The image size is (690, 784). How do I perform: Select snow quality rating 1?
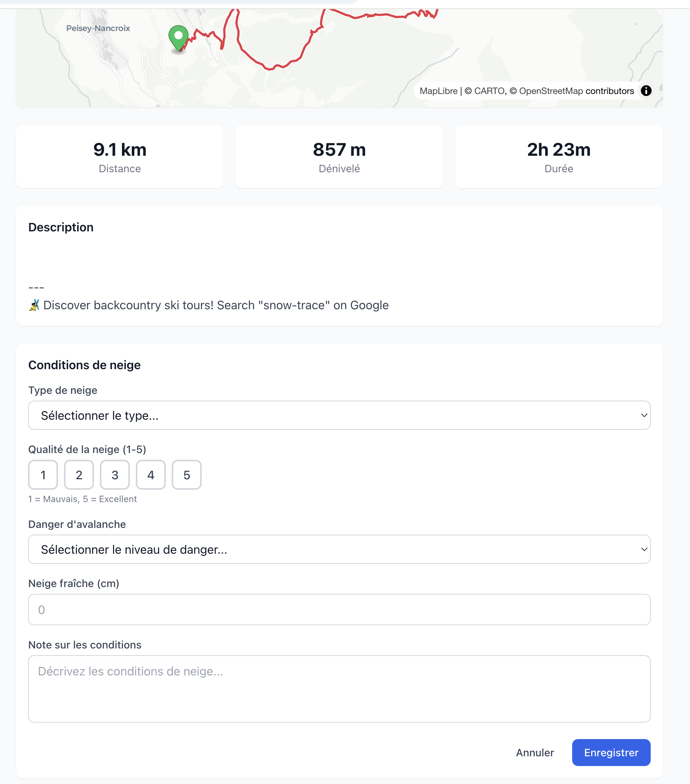(x=43, y=475)
